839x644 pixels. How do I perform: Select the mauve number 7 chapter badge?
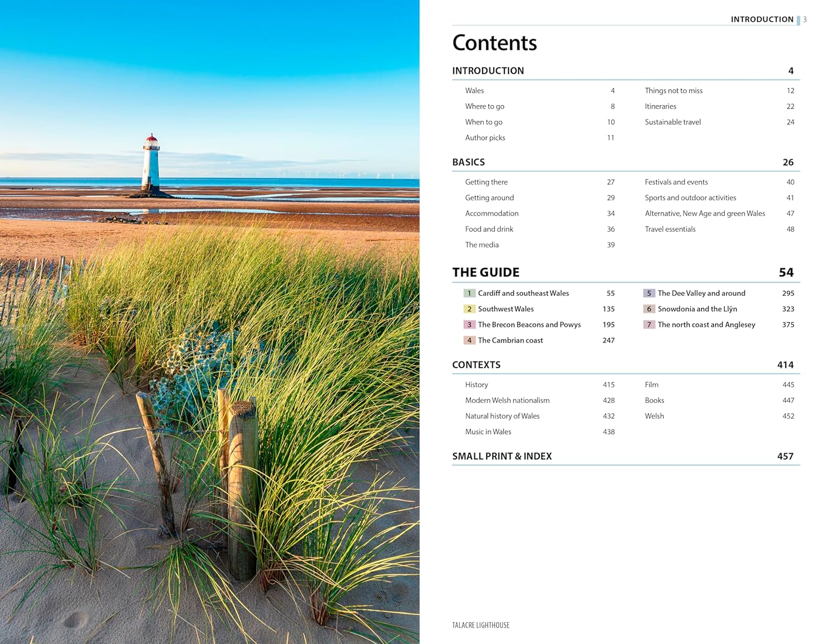click(x=649, y=325)
